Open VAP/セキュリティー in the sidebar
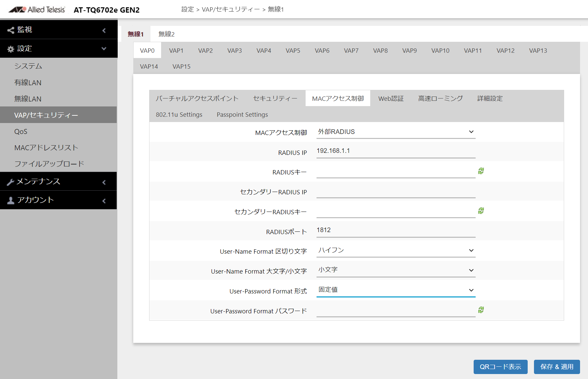Screen dimensions: 588x379 [x=58, y=115]
